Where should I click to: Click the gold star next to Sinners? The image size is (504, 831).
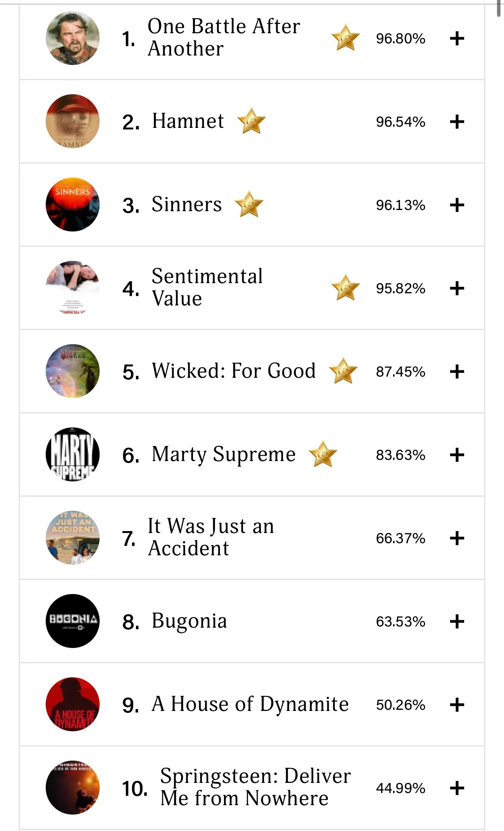(x=249, y=204)
